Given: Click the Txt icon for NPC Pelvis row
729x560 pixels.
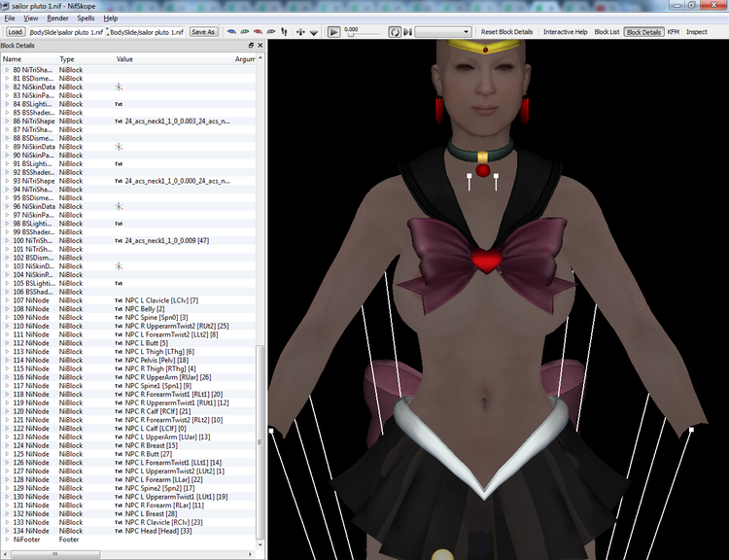Looking at the screenshot, I should click(119, 360).
